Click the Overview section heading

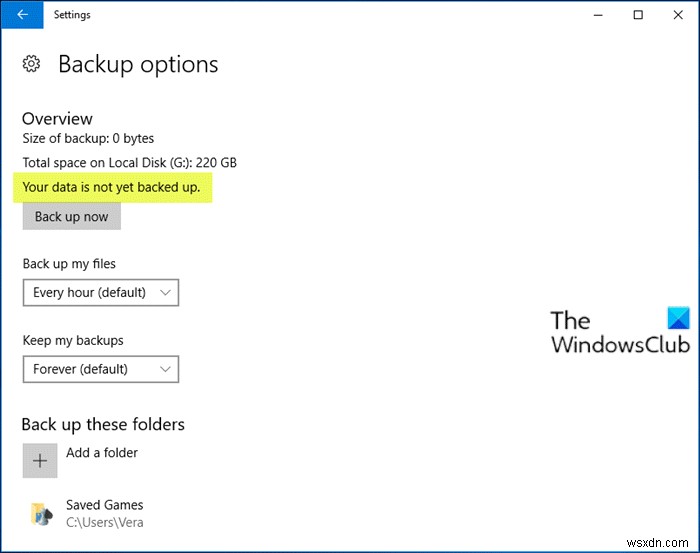coord(57,119)
